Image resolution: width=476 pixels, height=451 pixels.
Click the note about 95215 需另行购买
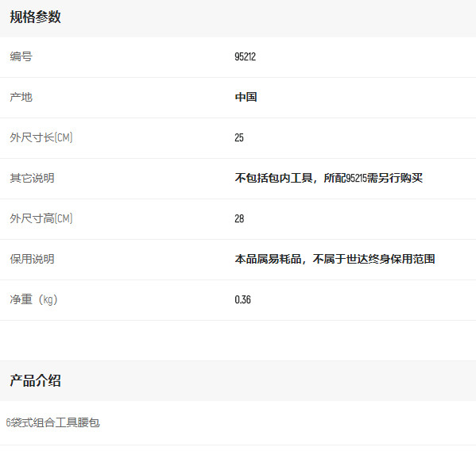(328, 178)
